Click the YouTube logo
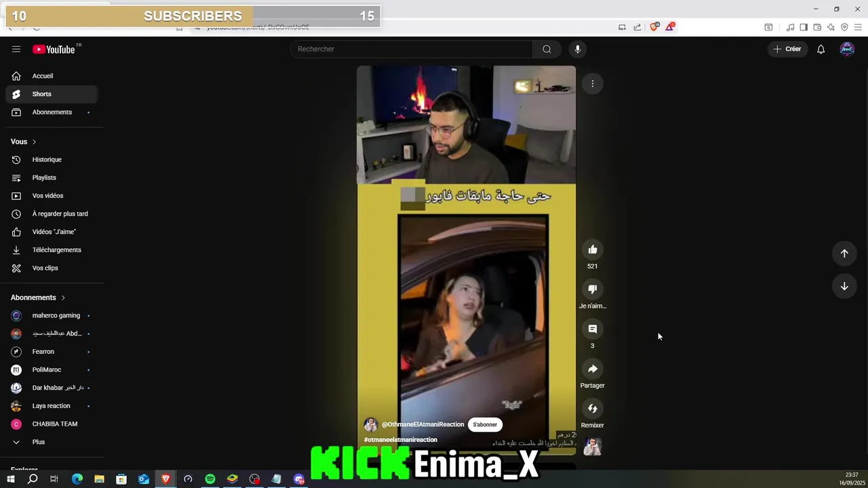 [x=54, y=49]
